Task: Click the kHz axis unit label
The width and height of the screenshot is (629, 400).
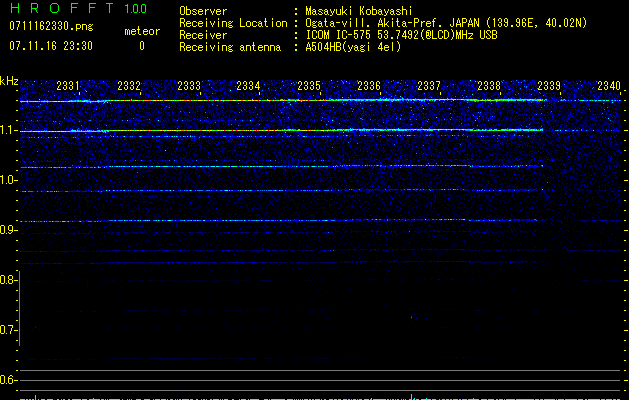Action: point(10,81)
